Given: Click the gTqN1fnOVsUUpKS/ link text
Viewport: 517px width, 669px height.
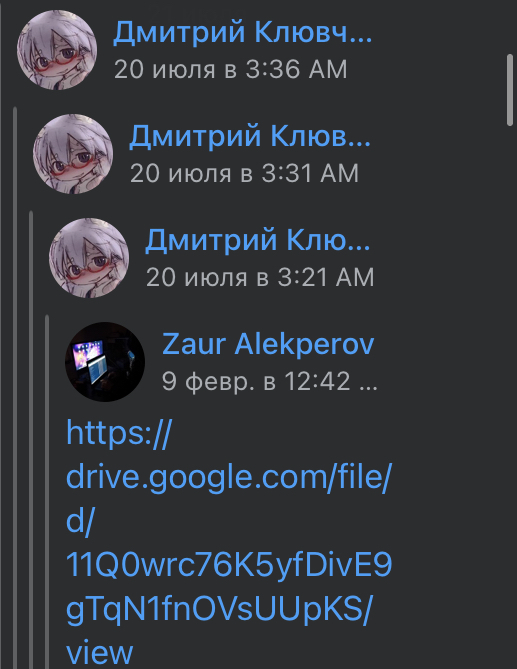Looking at the screenshot, I should [219, 610].
